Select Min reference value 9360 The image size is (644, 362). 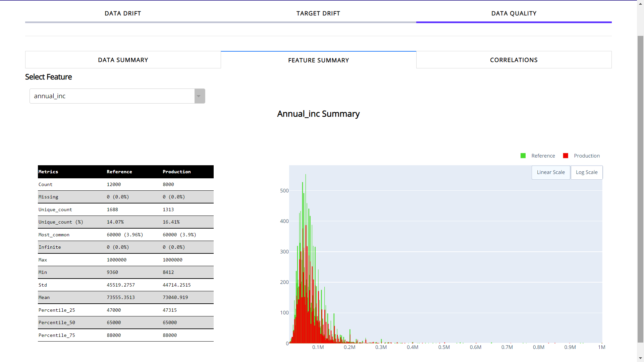tap(112, 272)
